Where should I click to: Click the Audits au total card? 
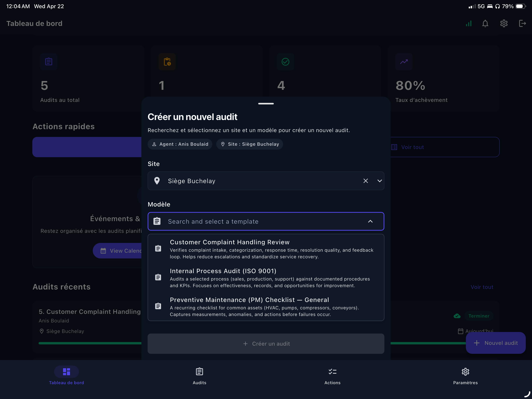[88, 79]
